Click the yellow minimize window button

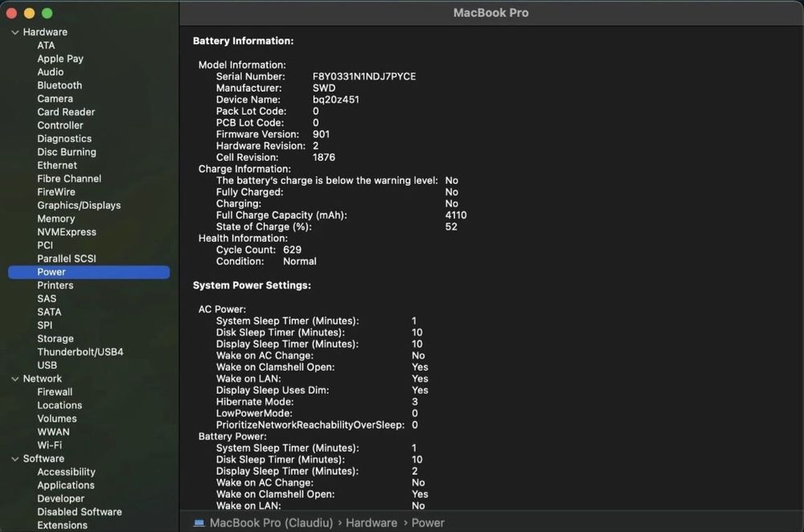click(29, 13)
